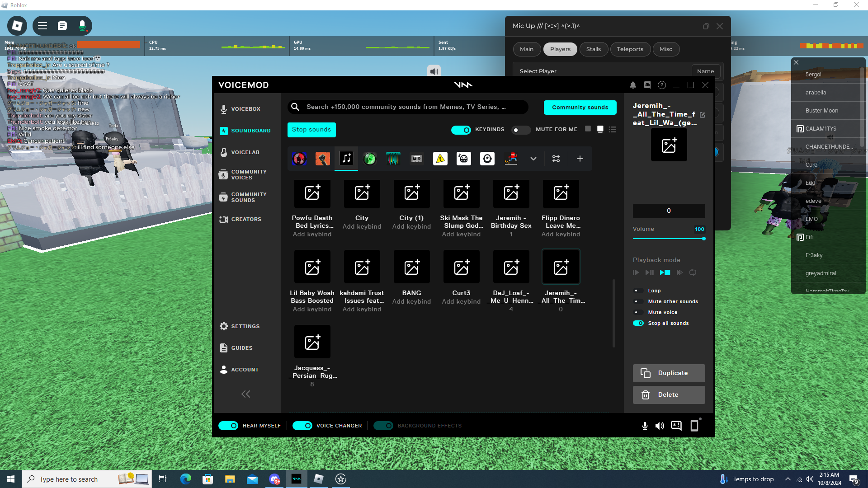Click the microphone icon in bottom bar
This screenshot has height=488, width=868.
click(x=645, y=426)
